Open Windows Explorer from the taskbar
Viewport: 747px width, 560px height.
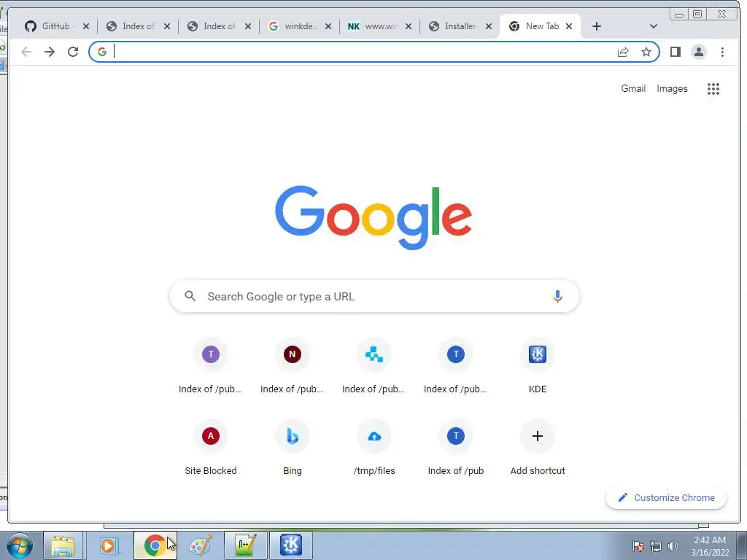point(63,545)
